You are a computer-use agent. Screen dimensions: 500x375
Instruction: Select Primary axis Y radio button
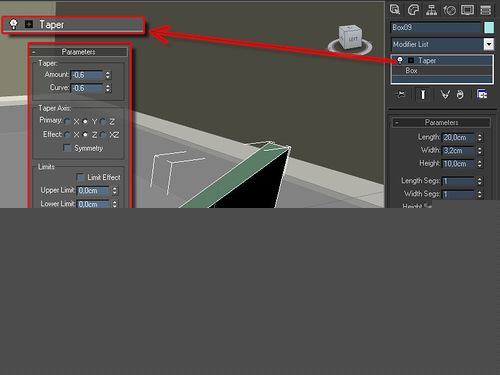click(85, 121)
